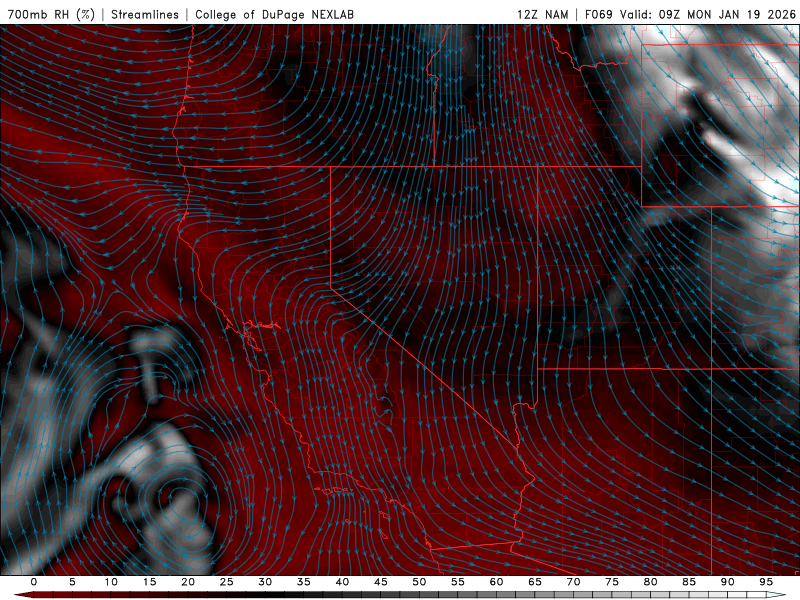Click the colorbar label "95"
This screenshot has width=800, height=600.
[x=766, y=582]
